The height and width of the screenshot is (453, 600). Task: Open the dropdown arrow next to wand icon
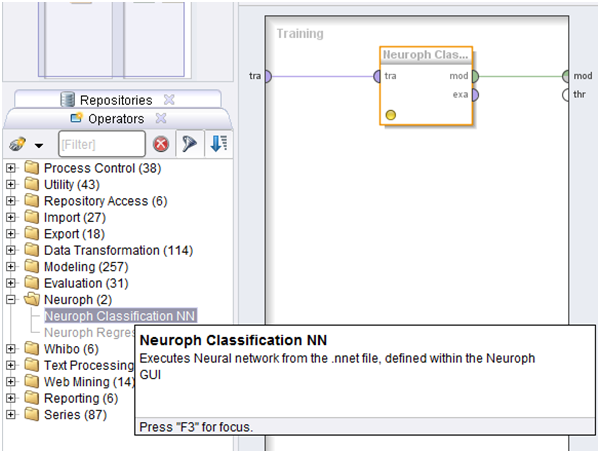point(38,147)
